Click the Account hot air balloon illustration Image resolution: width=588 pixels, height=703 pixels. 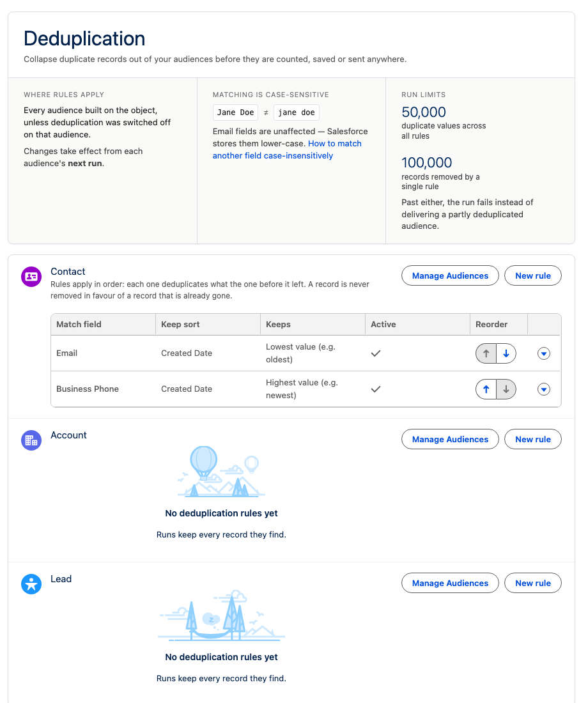[221, 472]
